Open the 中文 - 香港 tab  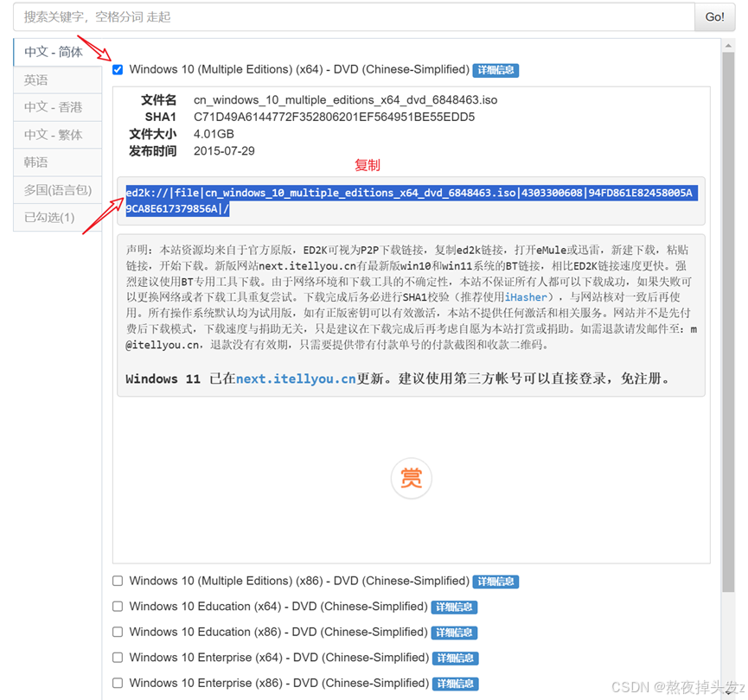[x=57, y=107]
